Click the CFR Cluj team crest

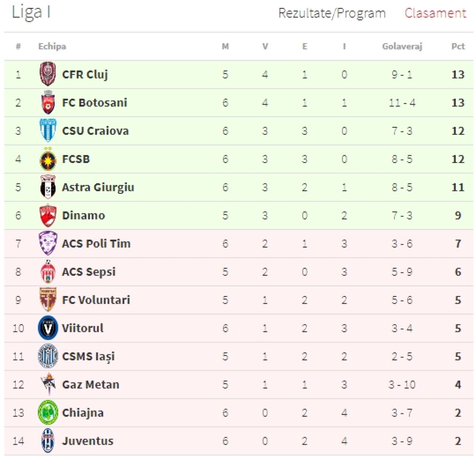click(48, 74)
